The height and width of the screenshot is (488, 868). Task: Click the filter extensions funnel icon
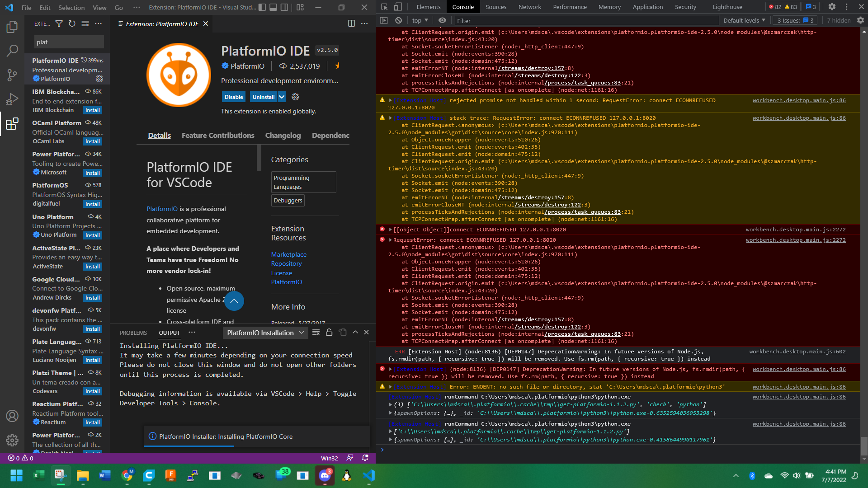(59, 23)
